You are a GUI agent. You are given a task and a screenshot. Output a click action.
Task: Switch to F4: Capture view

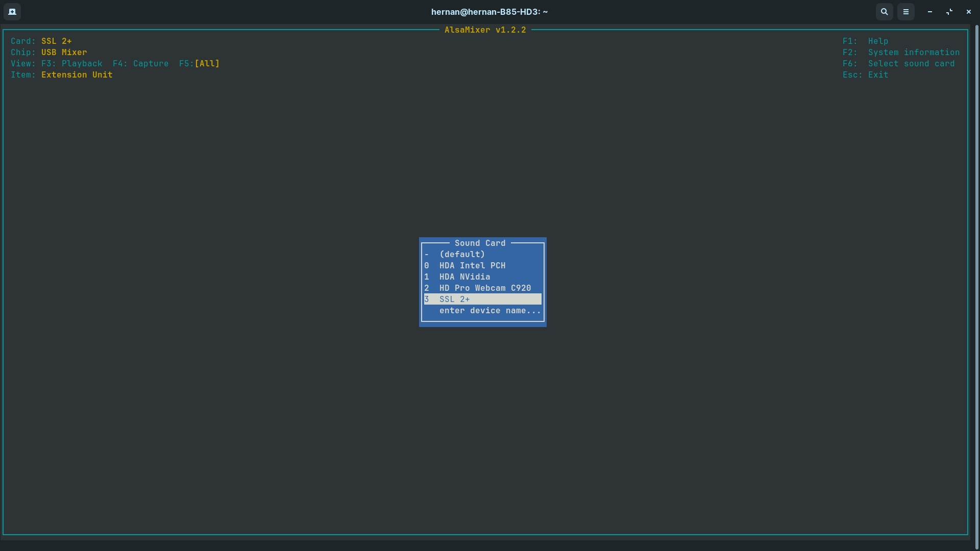click(x=141, y=63)
